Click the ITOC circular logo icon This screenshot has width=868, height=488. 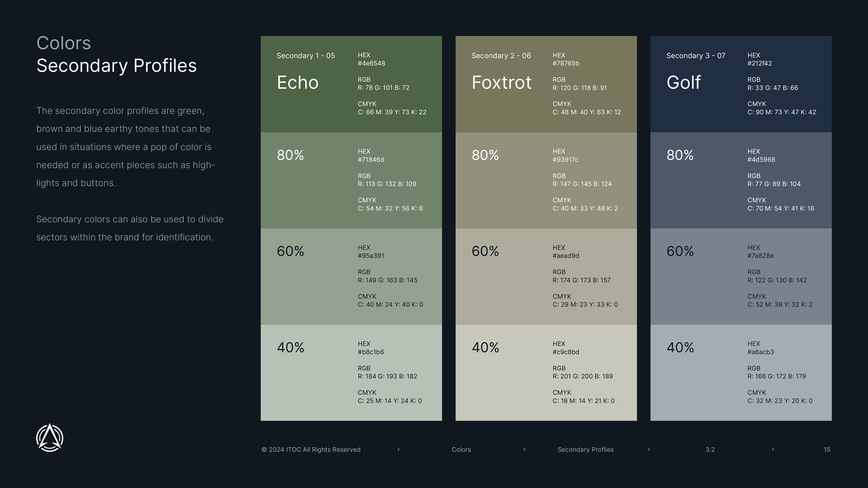click(x=49, y=437)
